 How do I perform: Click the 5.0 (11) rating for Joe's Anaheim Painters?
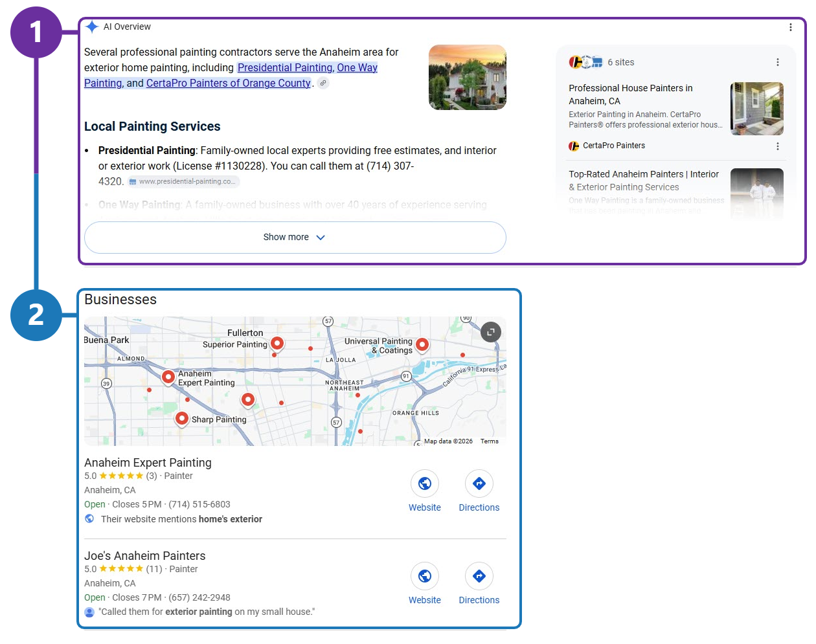click(123, 569)
